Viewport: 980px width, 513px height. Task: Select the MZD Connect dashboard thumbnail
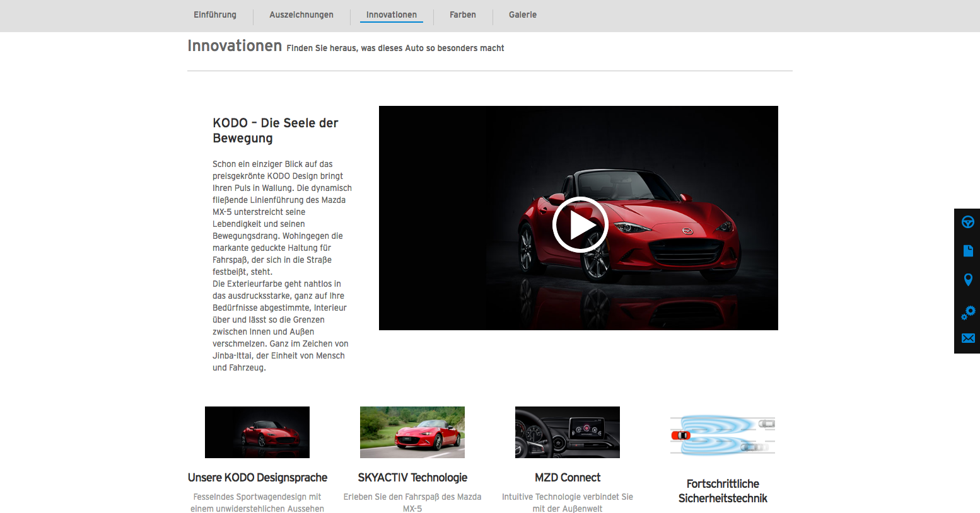tap(568, 432)
